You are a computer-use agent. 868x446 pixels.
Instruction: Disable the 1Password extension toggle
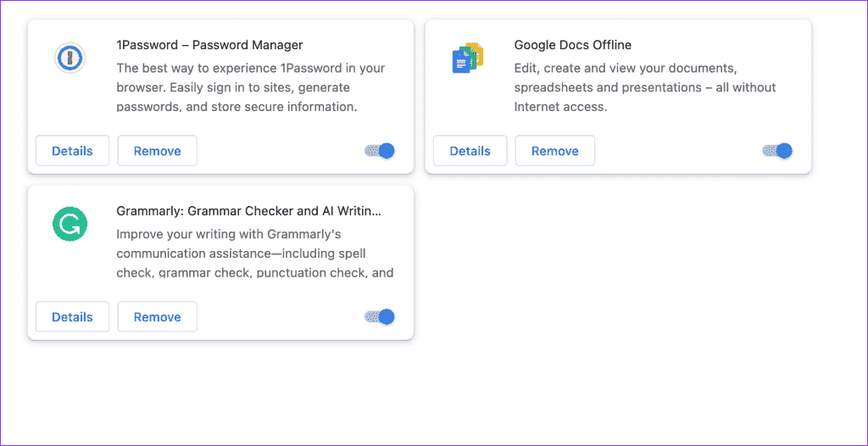(380, 151)
